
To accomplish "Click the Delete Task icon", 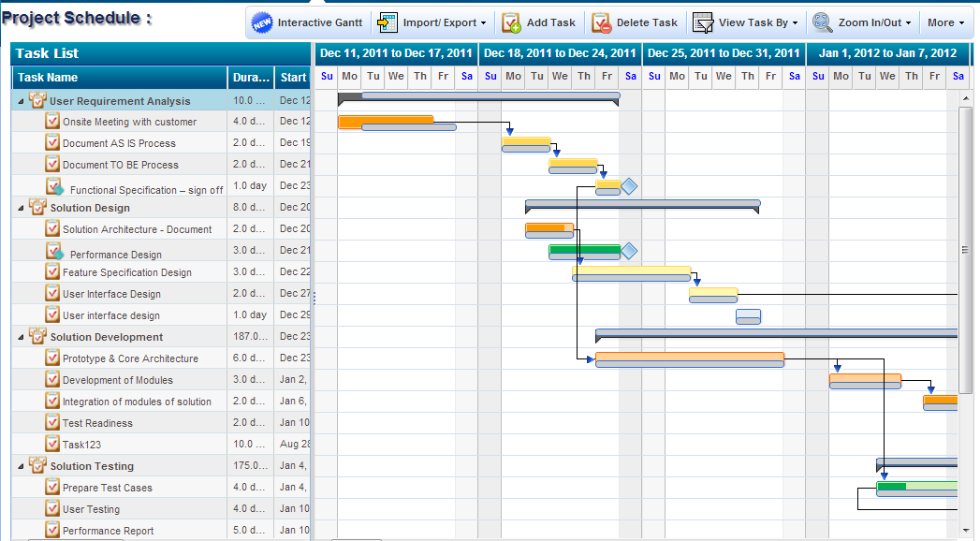I will click(x=601, y=22).
